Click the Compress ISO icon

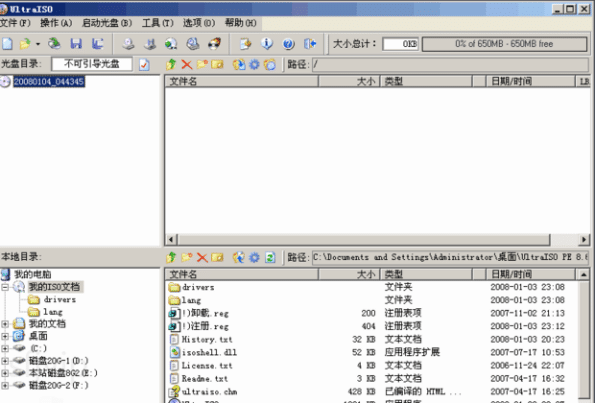[x=150, y=44]
